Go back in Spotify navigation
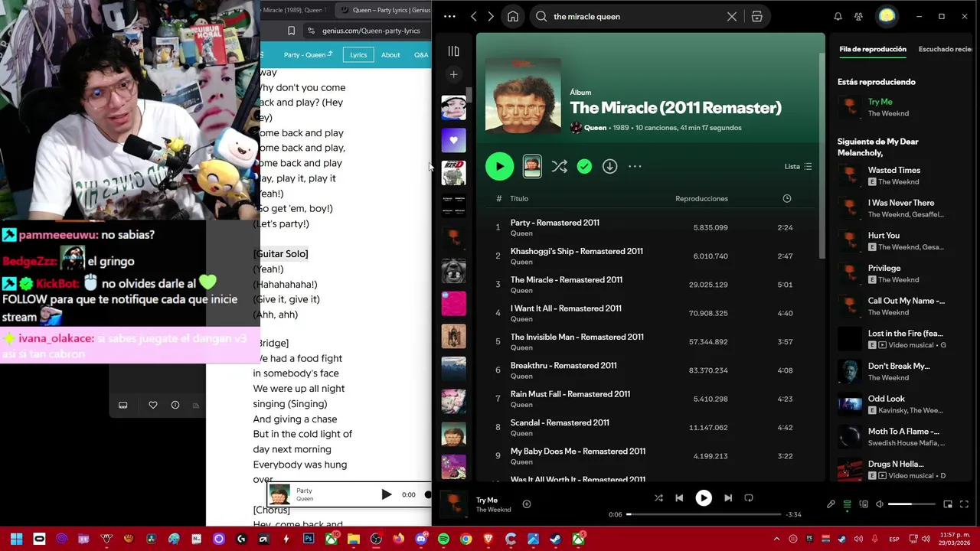980x551 pixels. pyautogui.click(x=474, y=16)
